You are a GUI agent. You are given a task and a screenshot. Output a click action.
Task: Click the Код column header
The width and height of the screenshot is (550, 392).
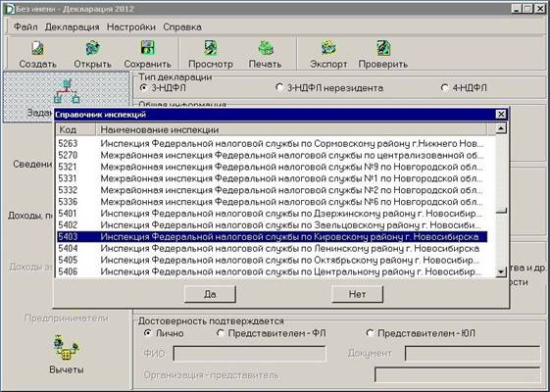[x=75, y=129]
